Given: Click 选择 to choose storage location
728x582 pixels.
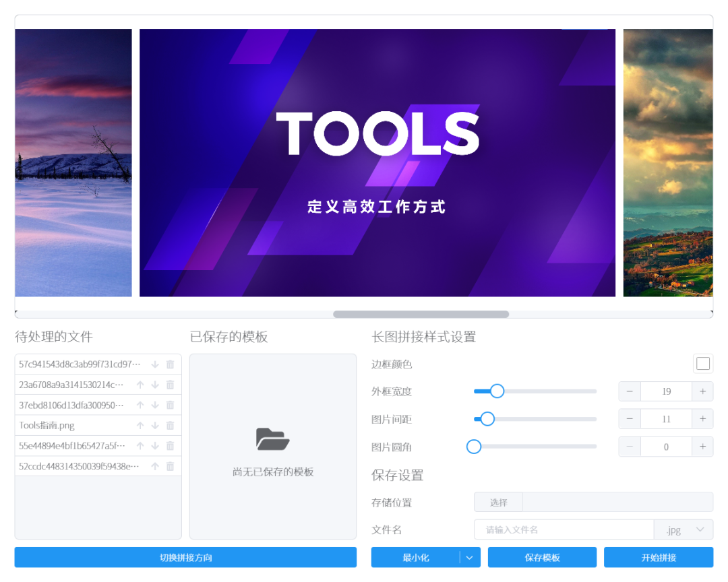Looking at the screenshot, I should click(499, 503).
